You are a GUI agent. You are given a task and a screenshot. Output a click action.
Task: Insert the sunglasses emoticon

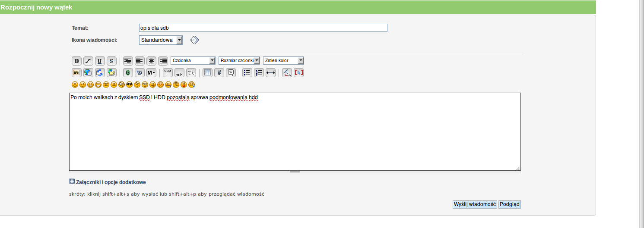(129, 84)
